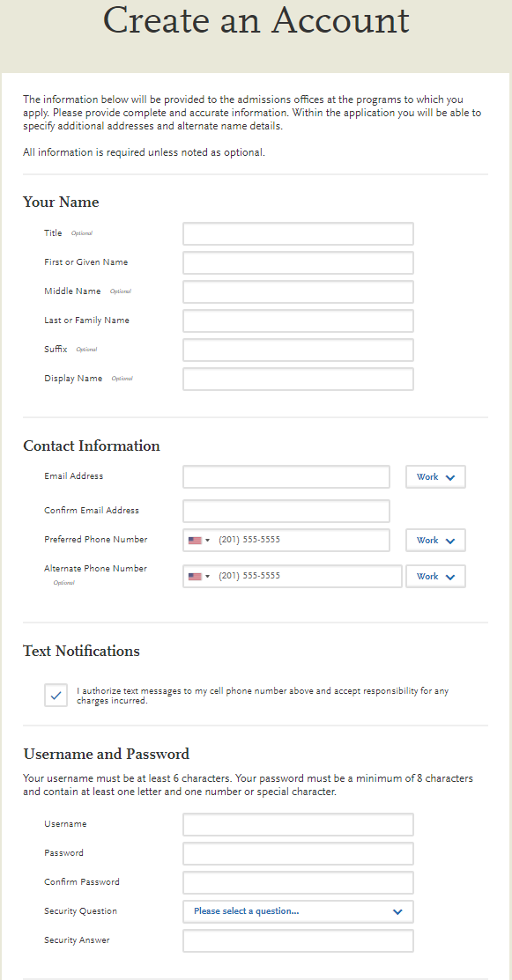The height and width of the screenshot is (980, 512).
Task: Click the 'Text Notifications' section heading
Action: click(81, 652)
